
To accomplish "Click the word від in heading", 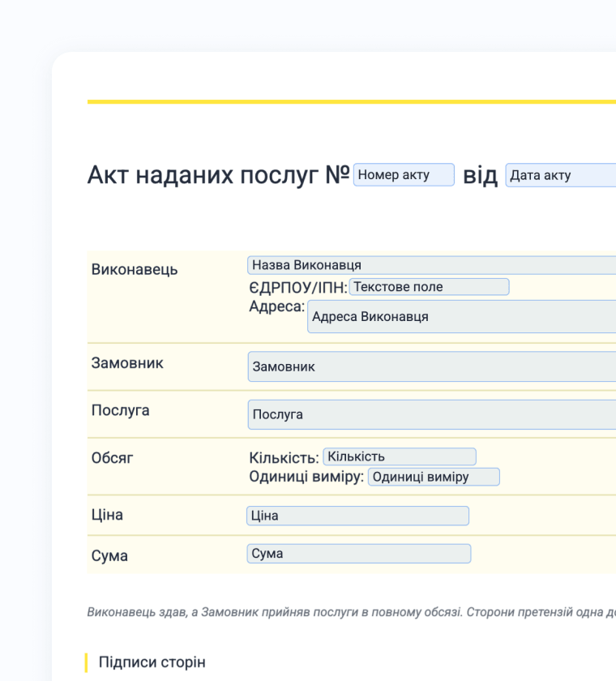I will (x=480, y=175).
